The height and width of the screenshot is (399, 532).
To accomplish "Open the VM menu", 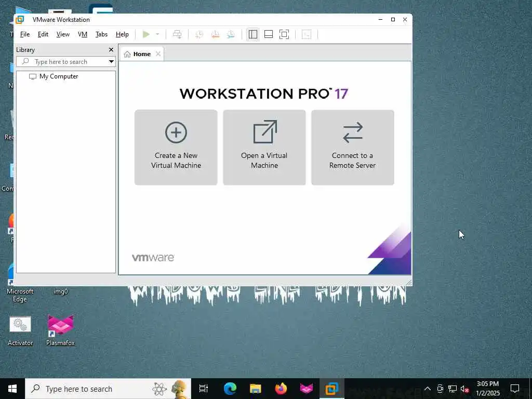I will pyautogui.click(x=83, y=34).
